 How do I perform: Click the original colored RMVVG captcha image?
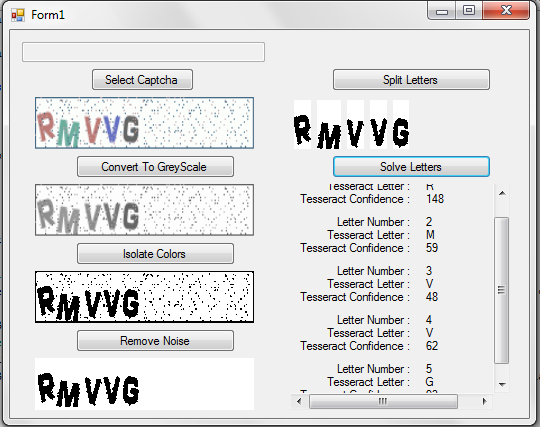click(x=144, y=123)
